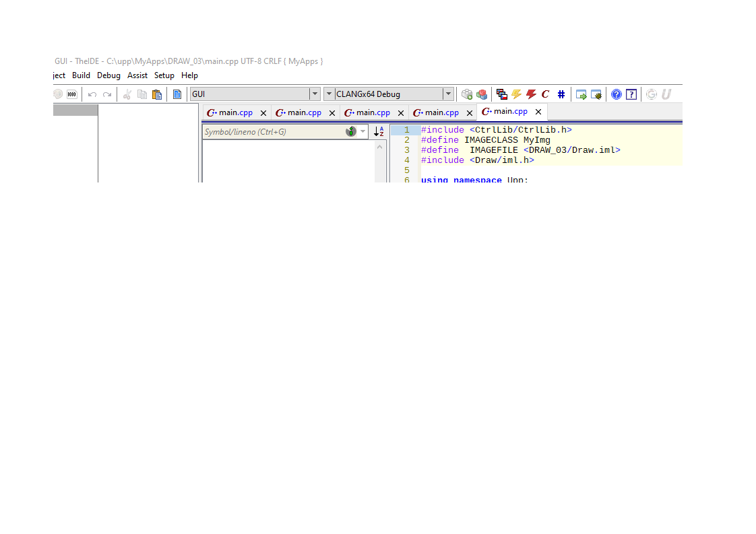Click the blue hash # toolbar icon

(561, 94)
